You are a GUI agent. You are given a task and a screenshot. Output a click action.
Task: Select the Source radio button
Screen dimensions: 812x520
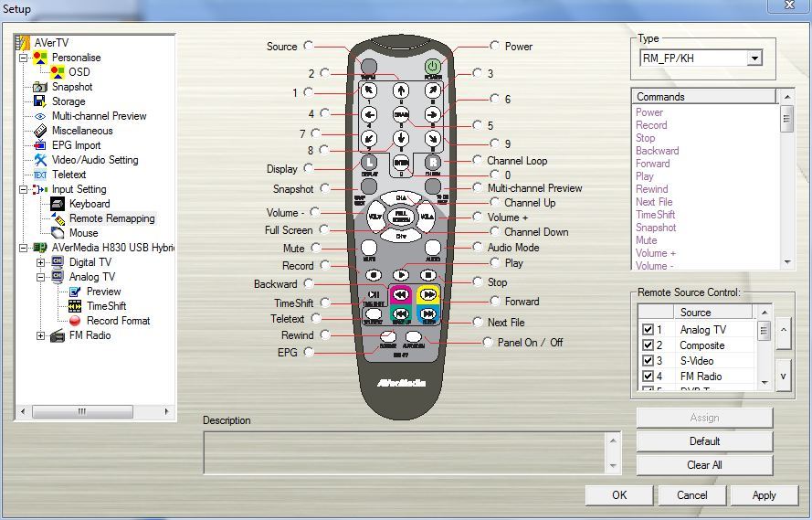click(x=308, y=46)
